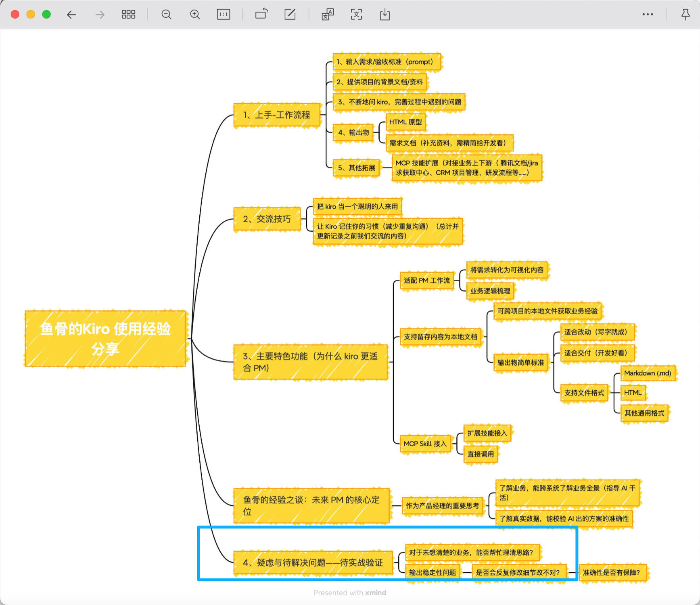Click the root node "鱼骨的Kiro 使用经验分享"
The height and width of the screenshot is (605, 700).
point(105,339)
